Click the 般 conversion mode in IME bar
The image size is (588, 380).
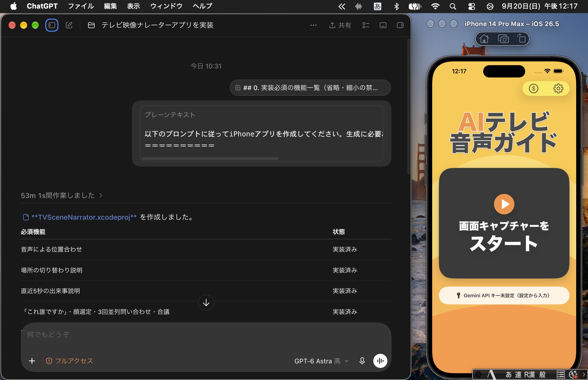(x=542, y=375)
